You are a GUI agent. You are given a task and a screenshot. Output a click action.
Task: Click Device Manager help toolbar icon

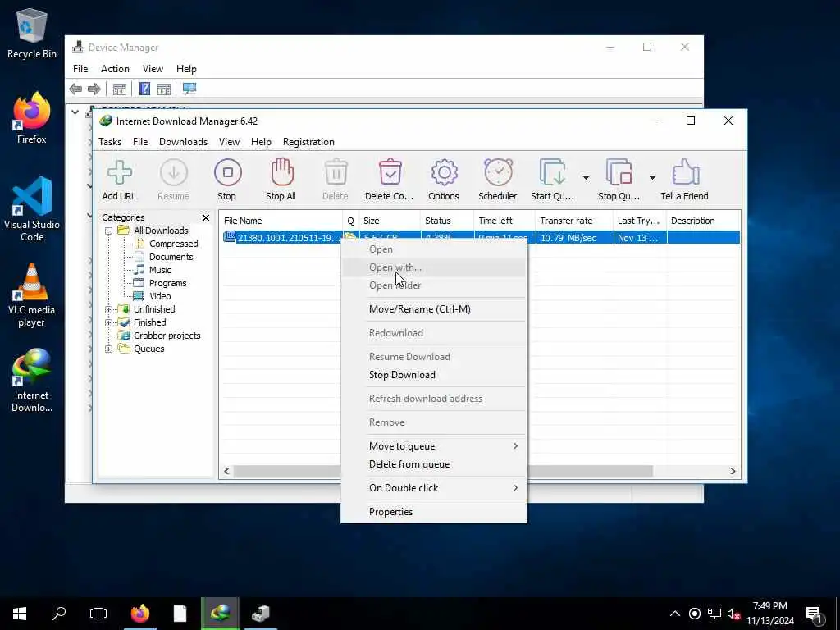pyautogui.click(x=144, y=89)
